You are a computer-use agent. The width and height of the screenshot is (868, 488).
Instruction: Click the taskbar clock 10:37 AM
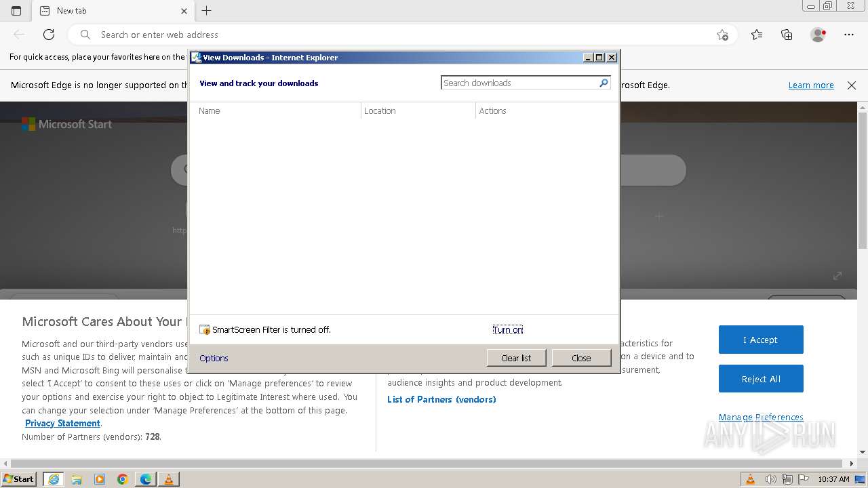(833, 479)
